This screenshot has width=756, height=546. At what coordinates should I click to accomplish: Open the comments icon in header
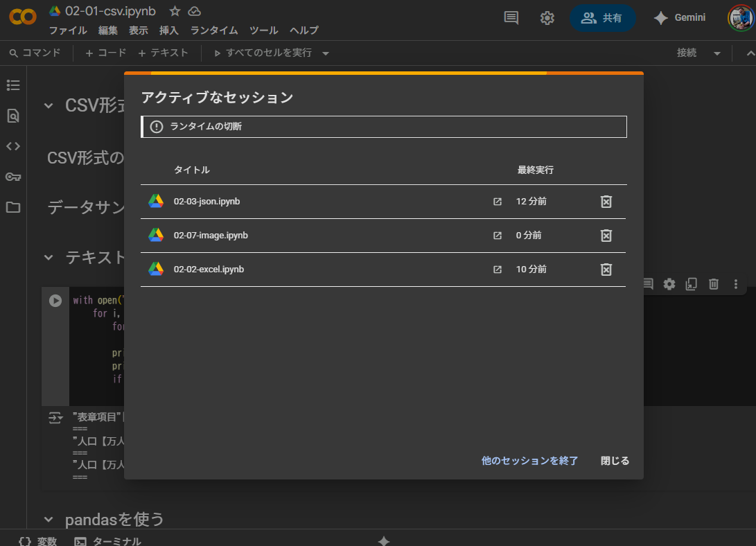[511, 18]
